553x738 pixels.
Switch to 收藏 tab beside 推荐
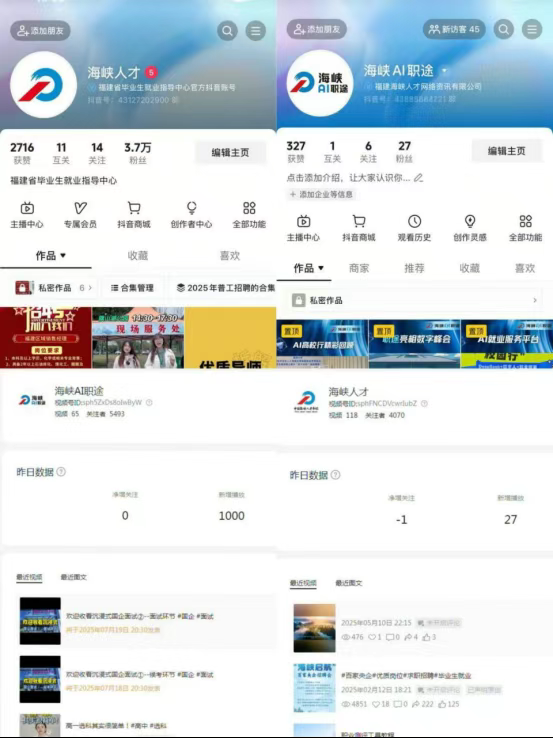[470, 268]
